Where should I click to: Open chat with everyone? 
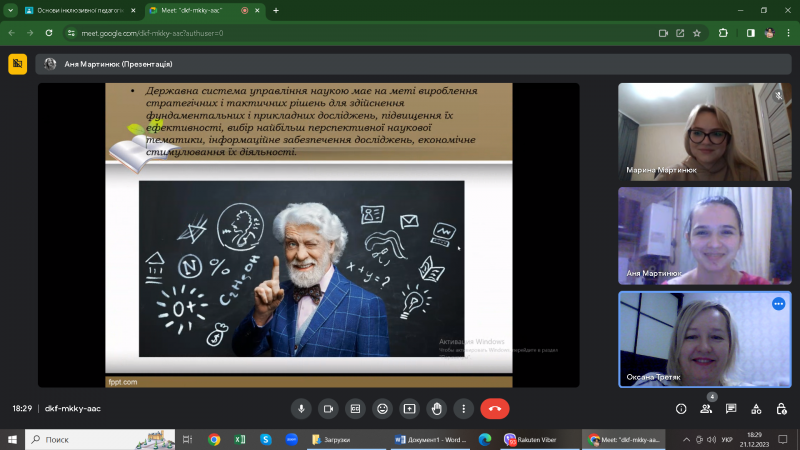pos(731,408)
